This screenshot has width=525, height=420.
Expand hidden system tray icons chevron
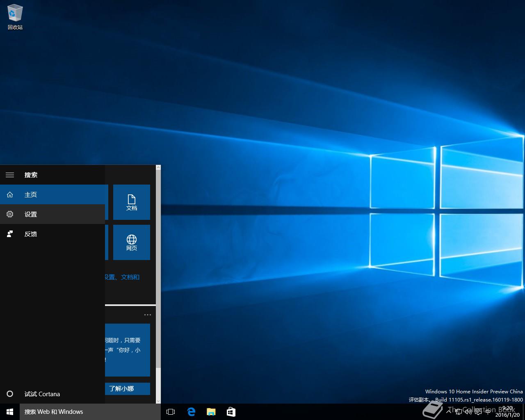449,411
